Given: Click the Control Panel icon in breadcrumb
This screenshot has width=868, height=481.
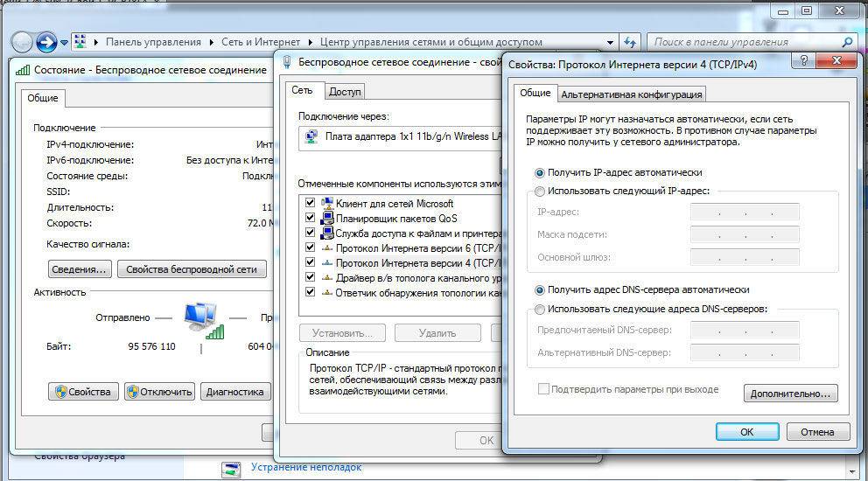Looking at the screenshot, I should click(80, 42).
